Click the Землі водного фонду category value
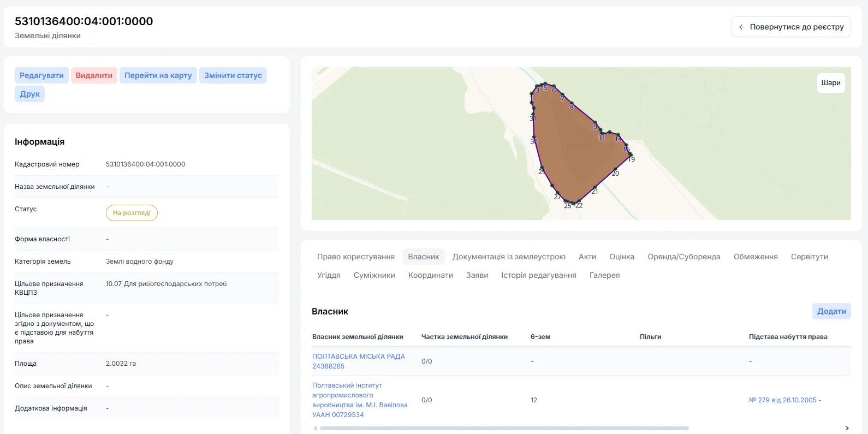The image size is (868, 434). tap(140, 261)
